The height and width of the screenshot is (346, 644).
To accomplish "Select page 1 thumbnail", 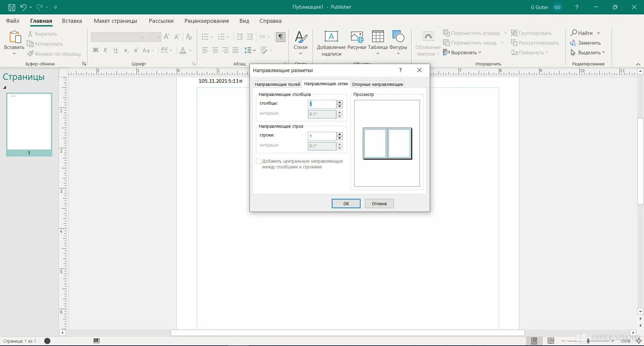I will click(x=29, y=124).
